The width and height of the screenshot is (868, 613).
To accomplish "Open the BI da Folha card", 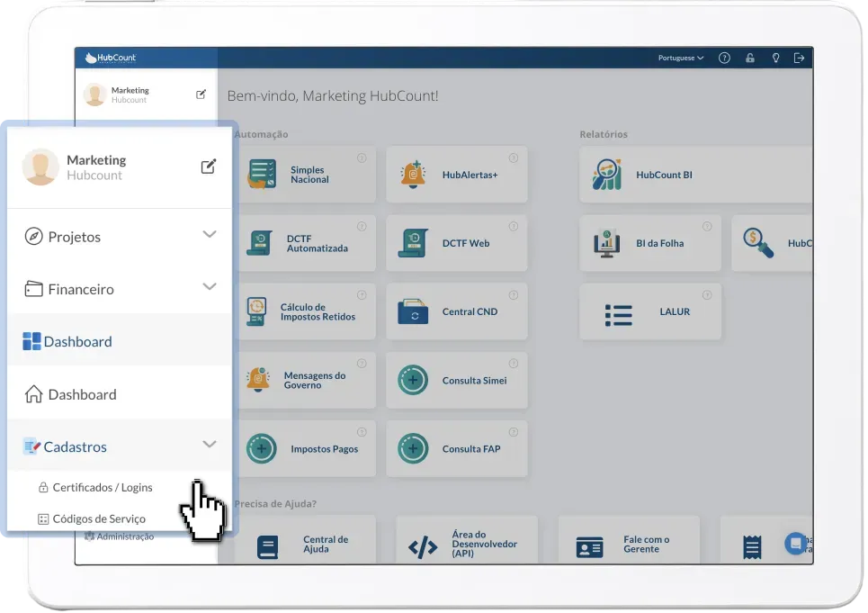I will tap(650, 243).
